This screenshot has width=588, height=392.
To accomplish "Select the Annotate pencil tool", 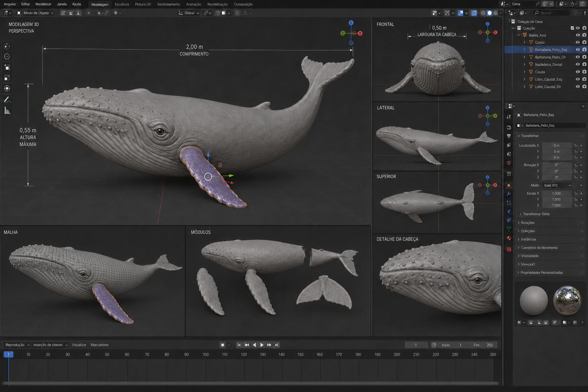I will click(x=7, y=100).
